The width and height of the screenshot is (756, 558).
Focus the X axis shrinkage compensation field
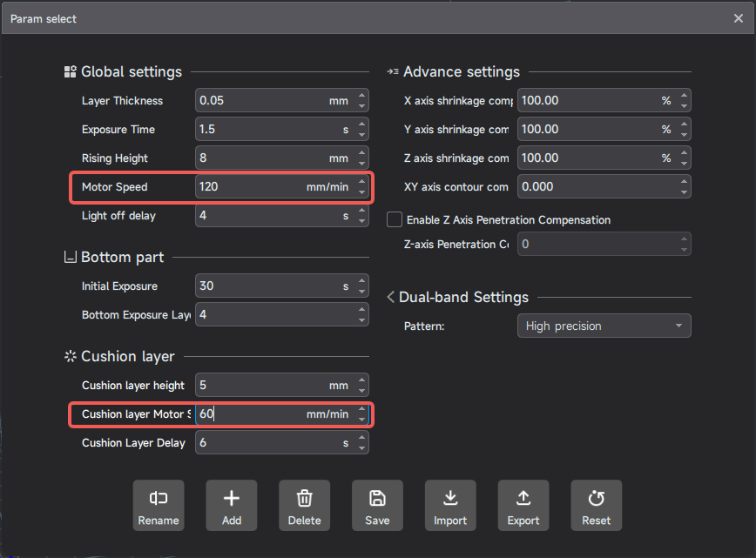click(x=588, y=101)
